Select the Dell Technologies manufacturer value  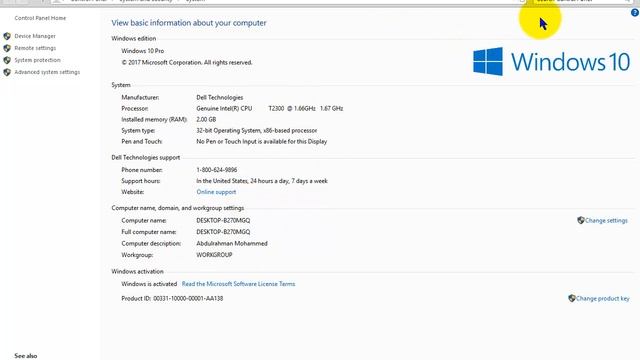220,98
